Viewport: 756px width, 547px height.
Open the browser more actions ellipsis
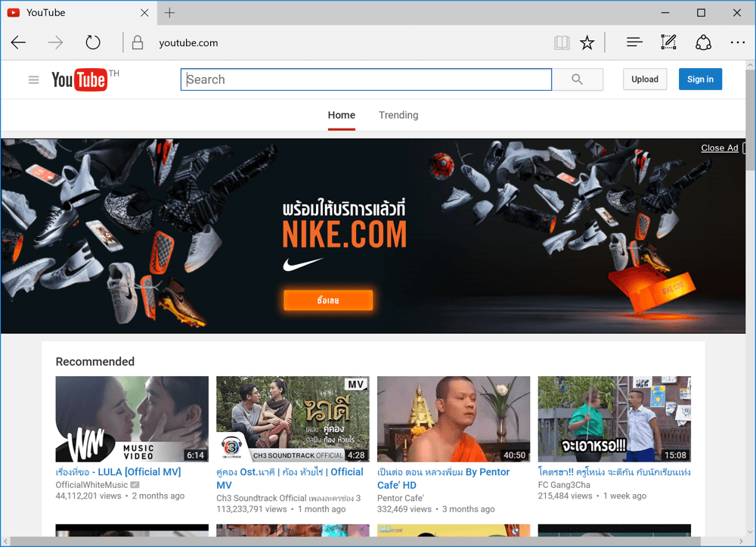pyautogui.click(x=737, y=42)
